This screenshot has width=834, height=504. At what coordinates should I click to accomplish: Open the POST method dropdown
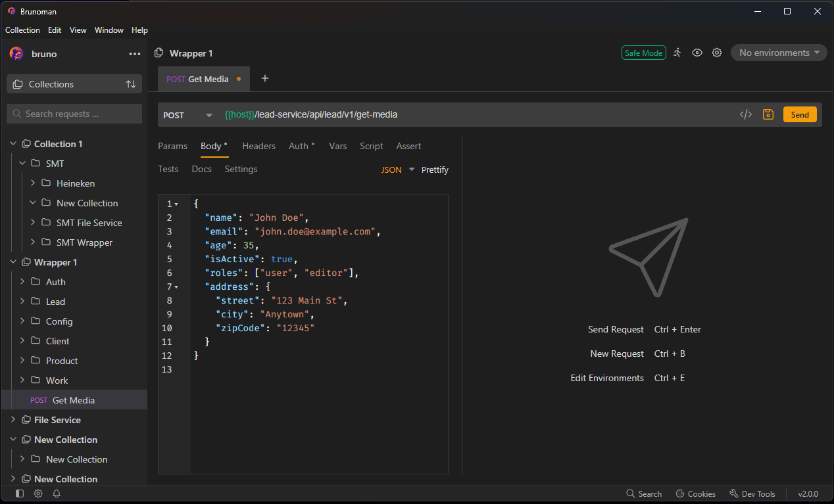pyautogui.click(x=187, y=115)
